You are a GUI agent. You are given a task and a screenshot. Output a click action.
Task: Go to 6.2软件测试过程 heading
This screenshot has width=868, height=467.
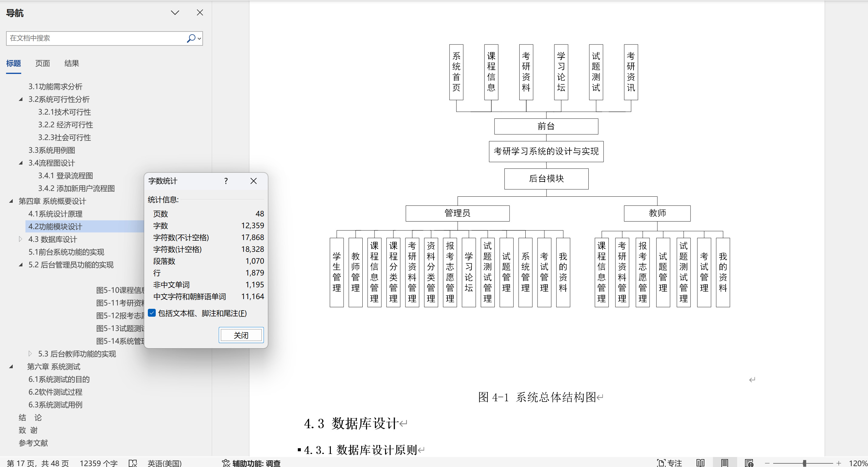point(55,392)
